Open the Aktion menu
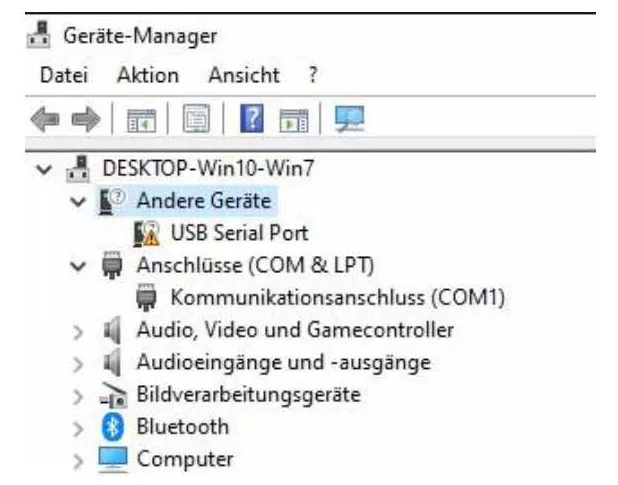Viewport: 618px width, 485px height. [147, 76]
